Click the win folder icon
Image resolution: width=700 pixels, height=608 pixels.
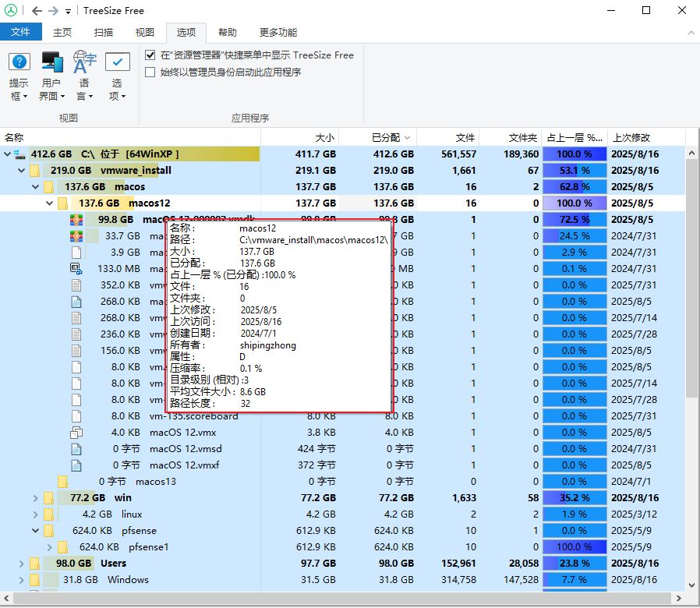[x=48, y=498]
